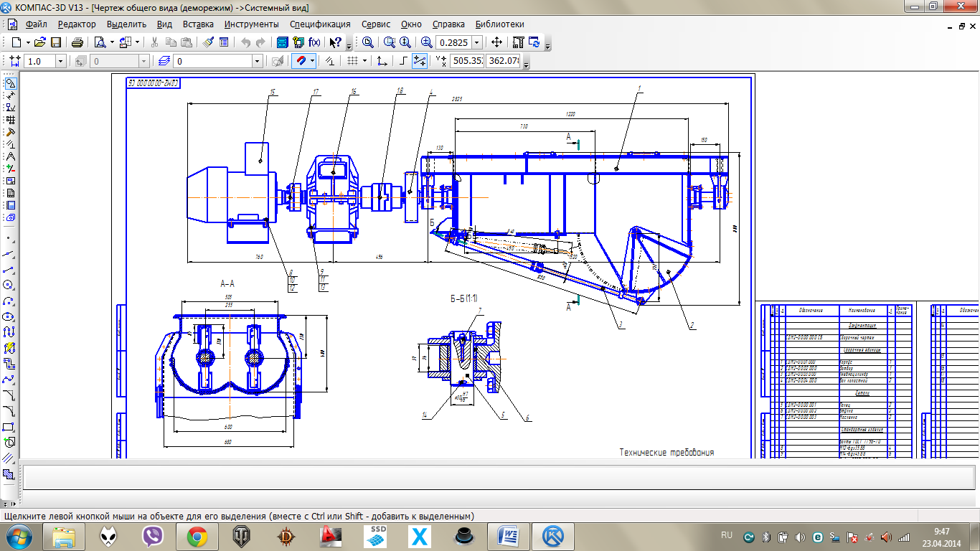Click the Y coordinate field 362.07
Screen dimensions: 980x551
coord(503,62)
